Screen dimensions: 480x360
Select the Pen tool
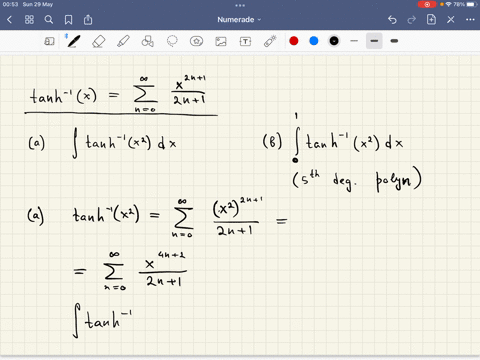click(x=74, y=41)
